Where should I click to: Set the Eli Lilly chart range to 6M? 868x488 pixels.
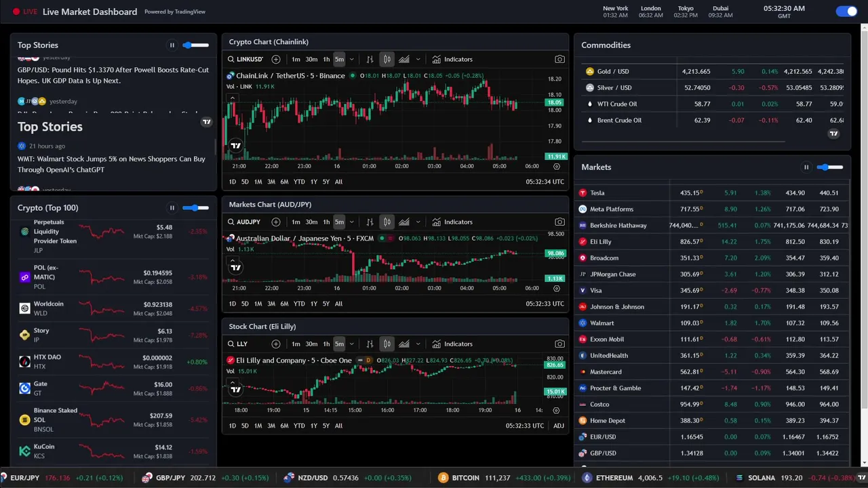point(284,426)
